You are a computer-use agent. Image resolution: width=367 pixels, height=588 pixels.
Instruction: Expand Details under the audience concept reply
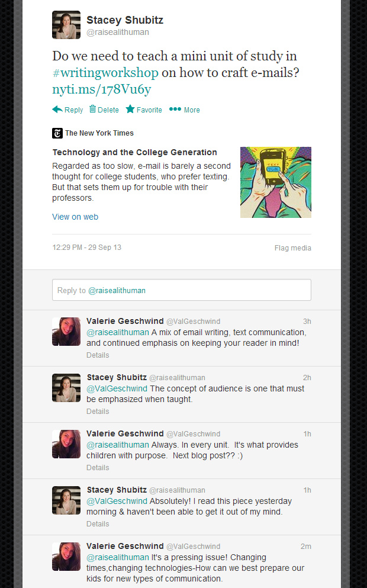pos(98,412)
